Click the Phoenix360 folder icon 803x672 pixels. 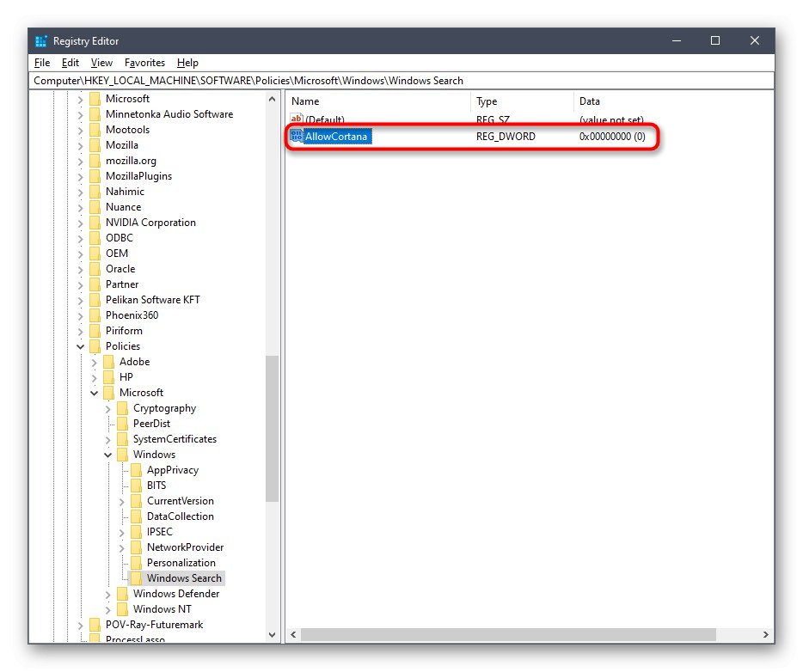(95, 315)
